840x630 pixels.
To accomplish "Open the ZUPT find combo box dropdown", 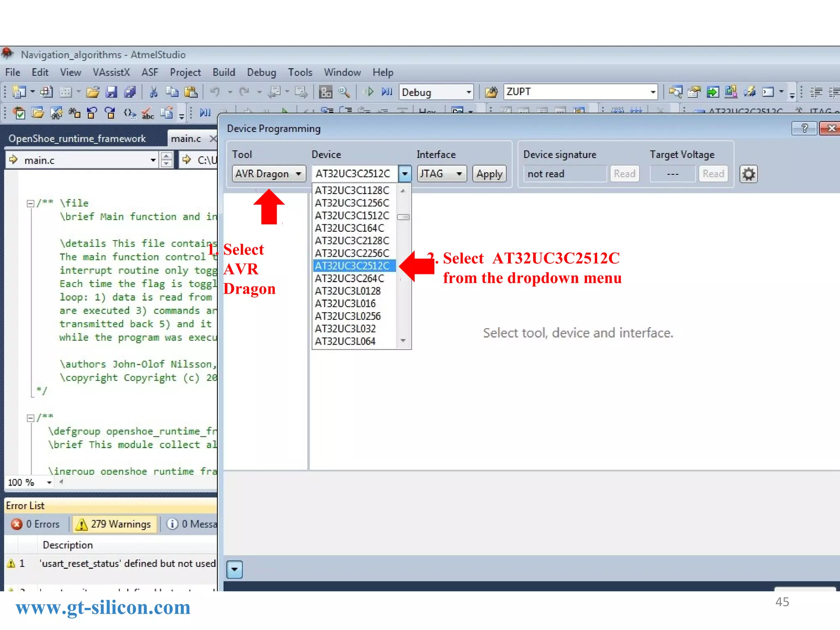I will click(653, 92).
